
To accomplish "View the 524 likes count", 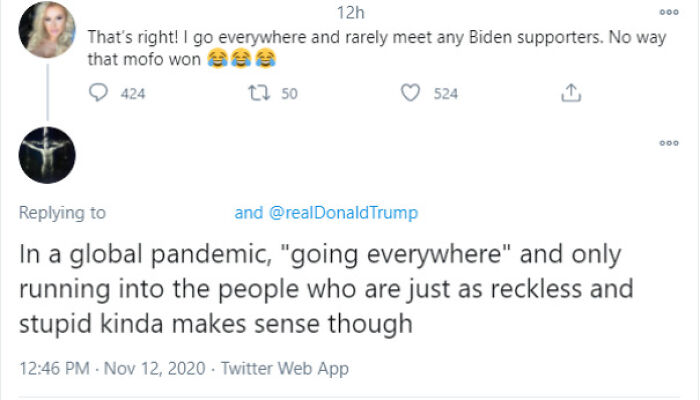I will click(446, 93).
